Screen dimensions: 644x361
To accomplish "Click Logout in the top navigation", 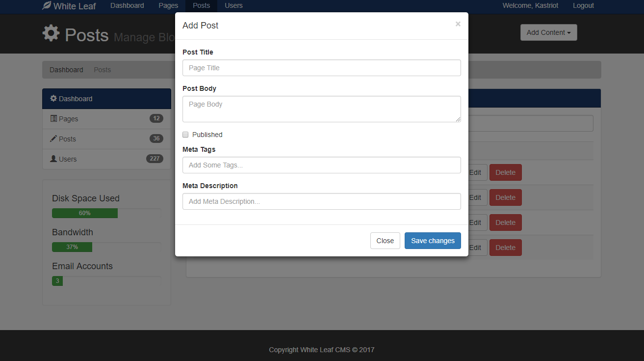I will pyautogui.click(x=583, y=5).
